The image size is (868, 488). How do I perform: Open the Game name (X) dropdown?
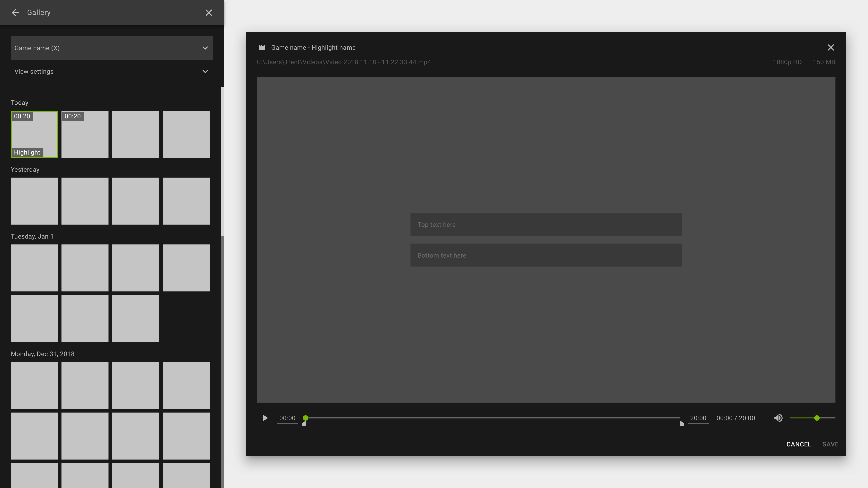pyautogui.click(x=112, y=48)
